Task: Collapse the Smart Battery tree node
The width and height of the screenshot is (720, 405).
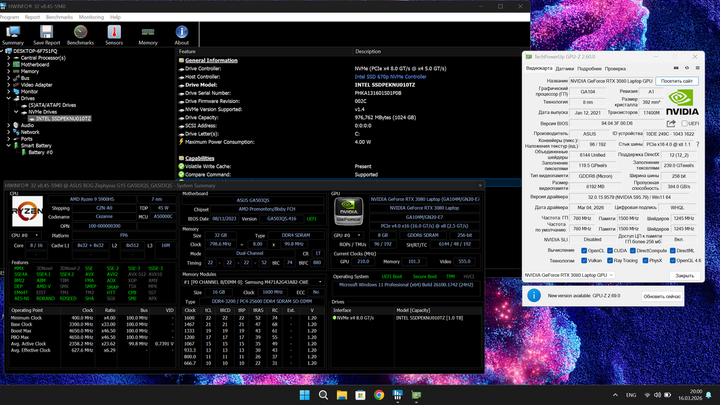Action: [9, 146]
